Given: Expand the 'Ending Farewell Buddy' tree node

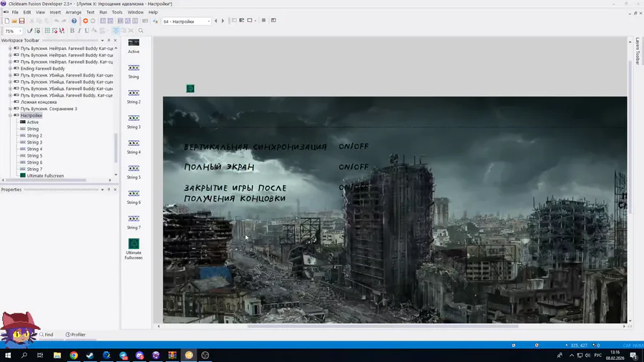Looking at the screenshot, I should click(x=10, y=69).
